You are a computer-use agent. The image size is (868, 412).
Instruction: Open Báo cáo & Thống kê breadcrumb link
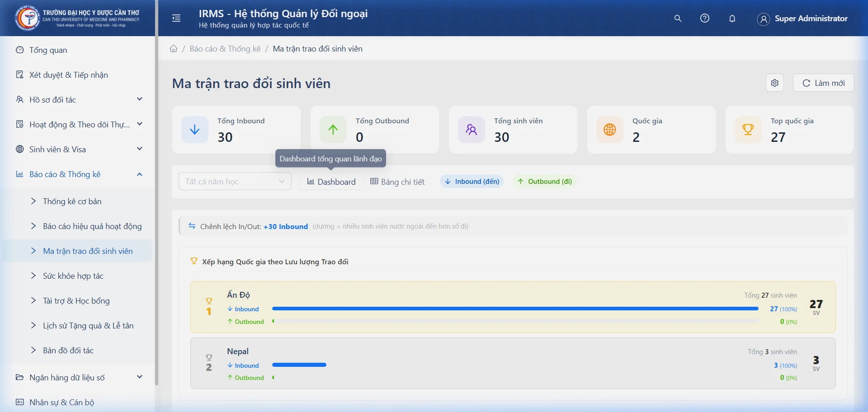click(224, 48)
